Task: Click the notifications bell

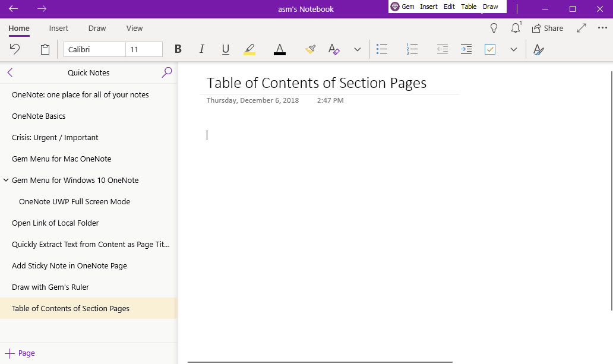Action: tap(514, 28)
